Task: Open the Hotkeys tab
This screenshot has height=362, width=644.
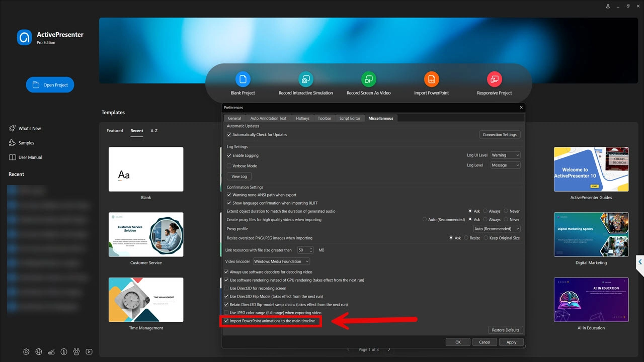Action: coord(303,118)
